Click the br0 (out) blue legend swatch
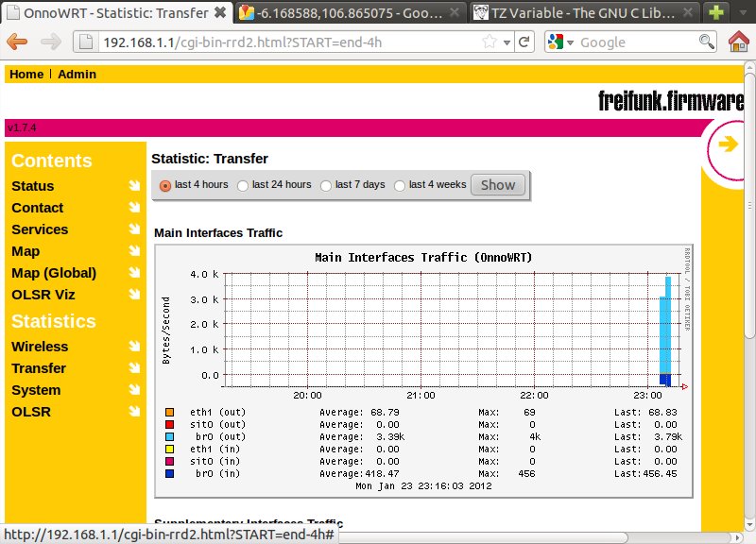This screenshot has width=756, height=544. [169, 438]
